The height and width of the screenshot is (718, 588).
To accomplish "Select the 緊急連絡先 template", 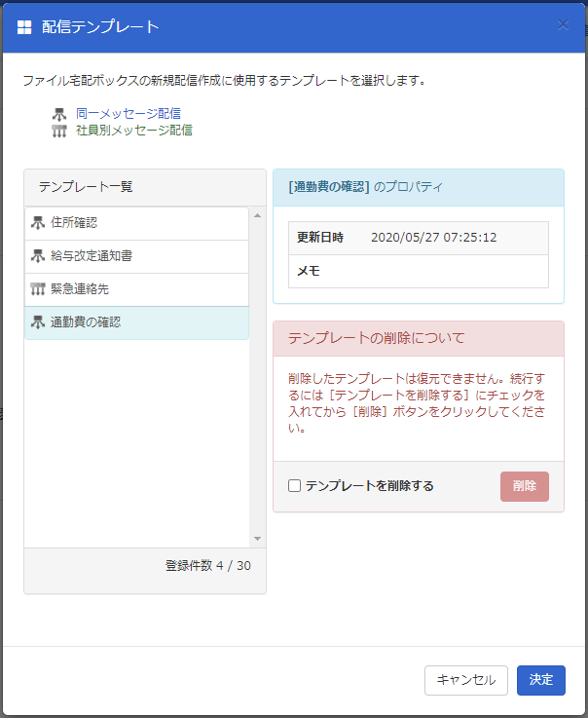I will tap(137, 289).
